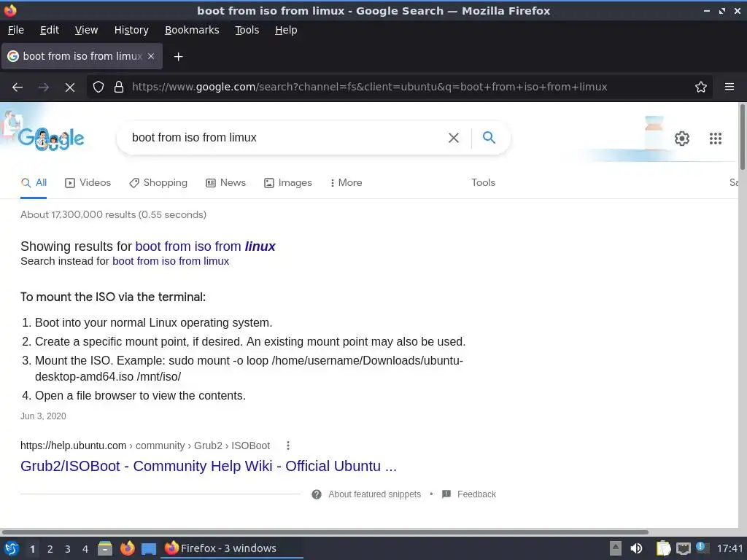Open the History menu
This screenshot has width=747, height=560.
point(131,30)
